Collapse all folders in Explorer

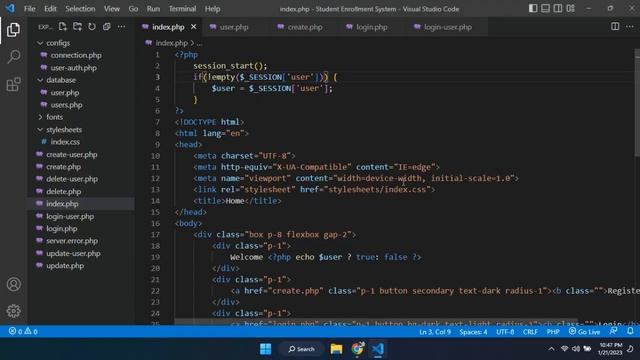click(x=107, y=27)
